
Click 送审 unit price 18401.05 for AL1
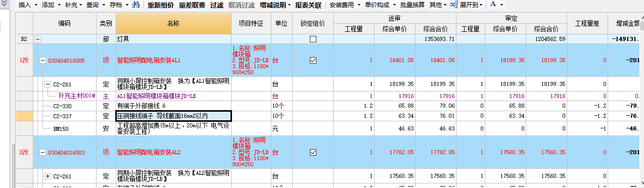click(x=402, y=60)
